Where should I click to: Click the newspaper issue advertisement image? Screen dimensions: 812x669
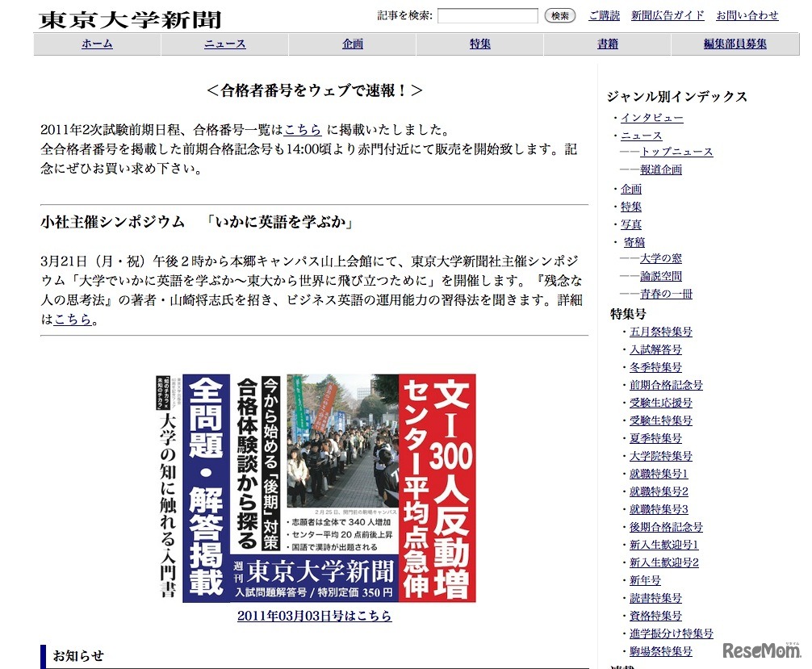coord(316,487)
